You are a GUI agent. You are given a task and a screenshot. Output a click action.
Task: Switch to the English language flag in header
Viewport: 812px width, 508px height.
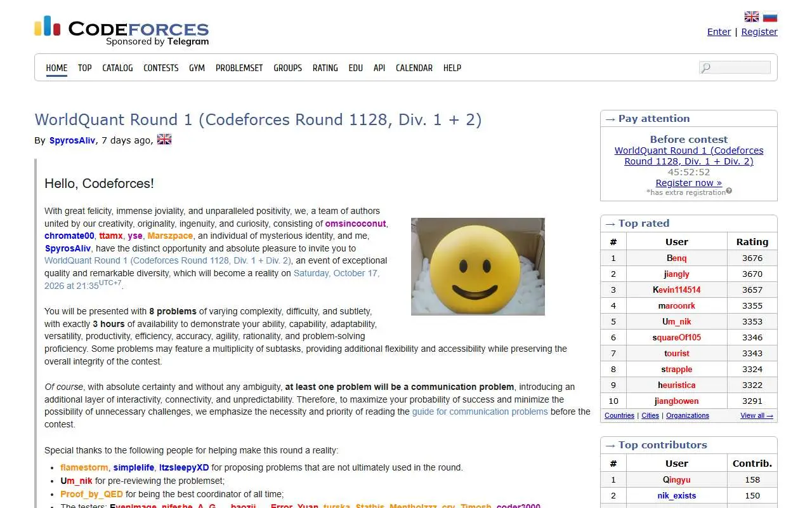click(752, 17)
